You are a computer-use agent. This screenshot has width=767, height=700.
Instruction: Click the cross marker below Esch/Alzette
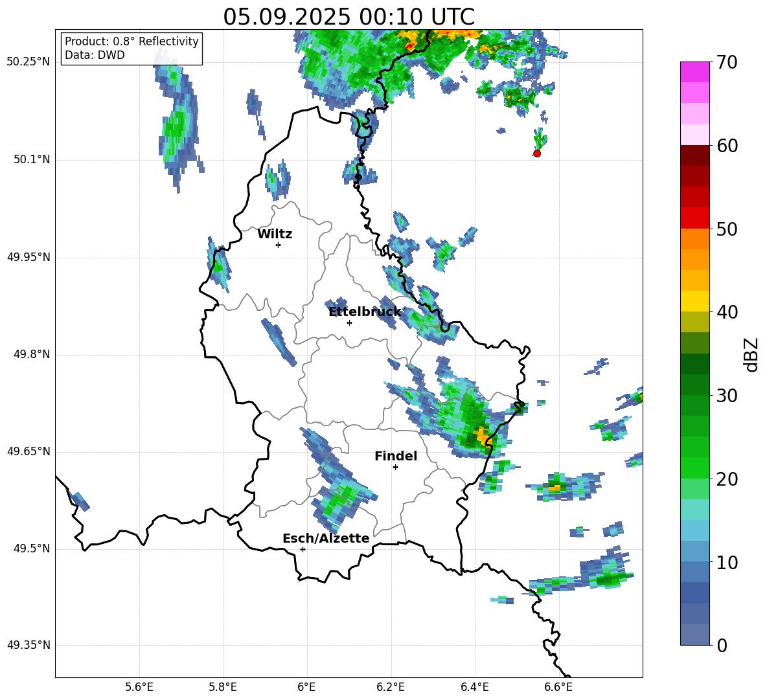[303, 549]
